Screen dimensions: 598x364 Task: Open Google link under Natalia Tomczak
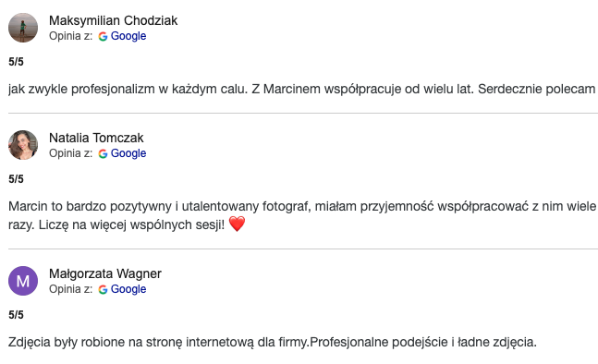point(128,153)
